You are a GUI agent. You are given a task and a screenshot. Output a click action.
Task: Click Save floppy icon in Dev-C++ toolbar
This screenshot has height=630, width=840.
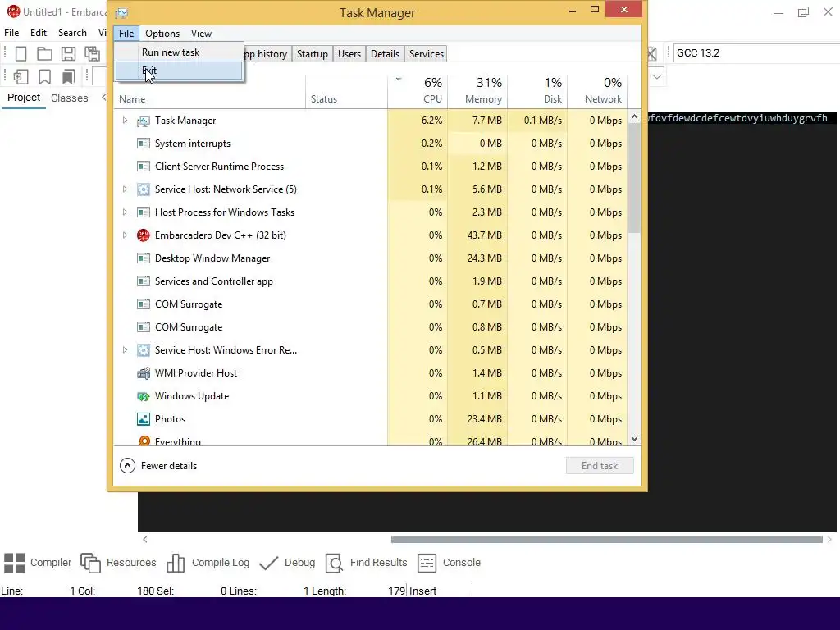(68, 53)
